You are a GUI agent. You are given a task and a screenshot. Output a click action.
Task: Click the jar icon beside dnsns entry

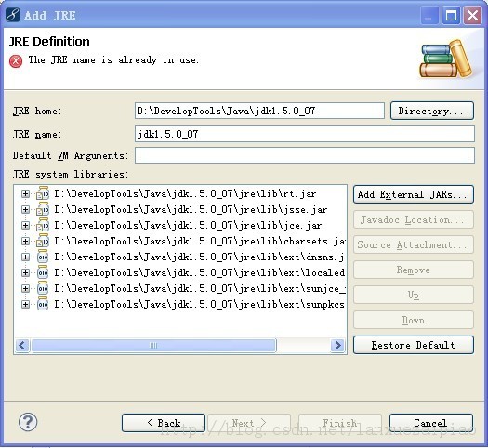pyautogui.click(x=43, y=257)
